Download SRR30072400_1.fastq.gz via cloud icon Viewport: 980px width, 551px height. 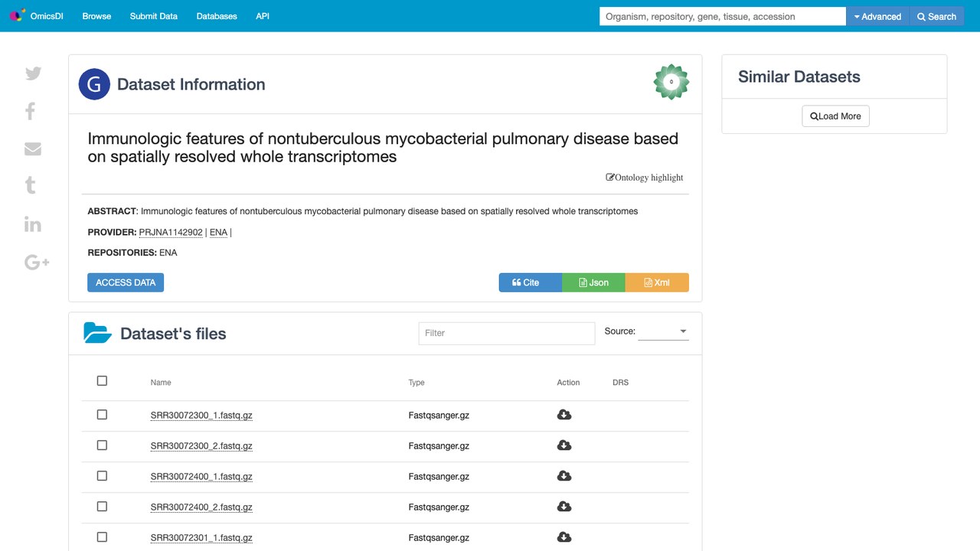coord(564,476)
